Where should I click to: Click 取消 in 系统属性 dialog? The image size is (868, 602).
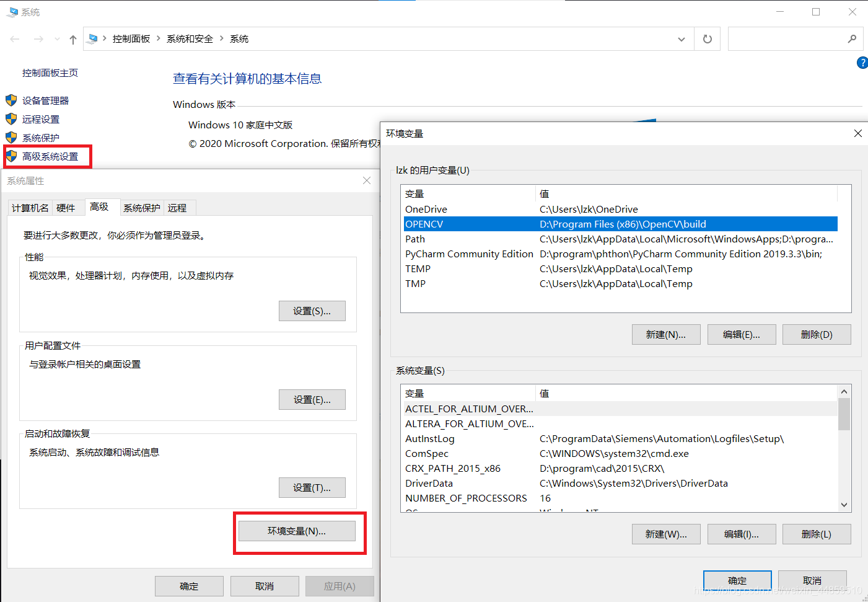tap(265, 587)
